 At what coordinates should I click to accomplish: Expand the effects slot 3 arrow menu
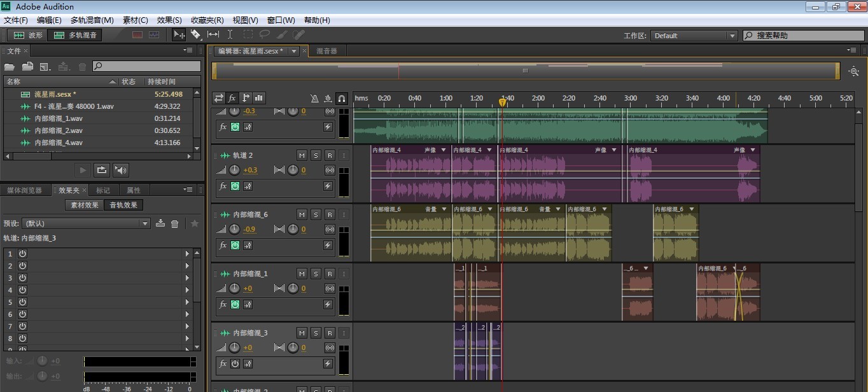pos(187,278)
